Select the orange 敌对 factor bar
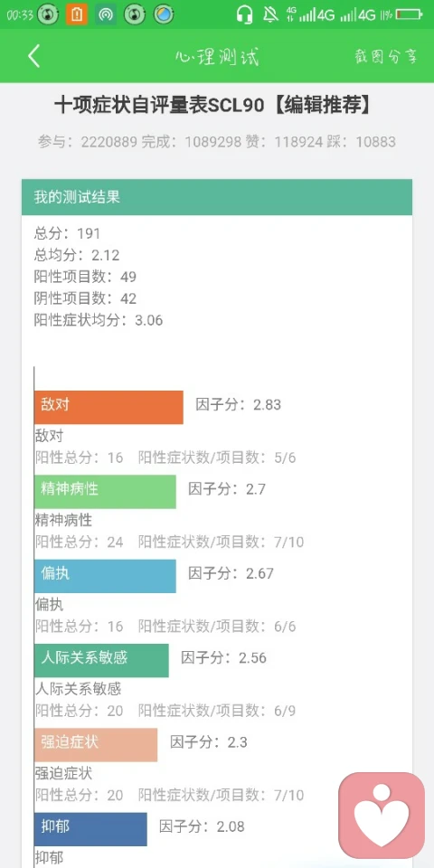Image resolution: width=434 pixels, height=868 pixels. 108,408
